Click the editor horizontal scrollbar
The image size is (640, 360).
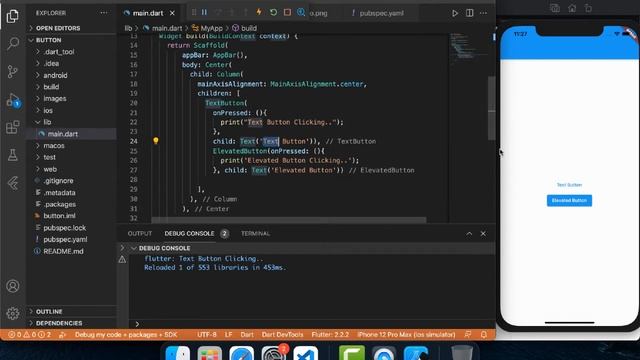click(x=289, y=220)
